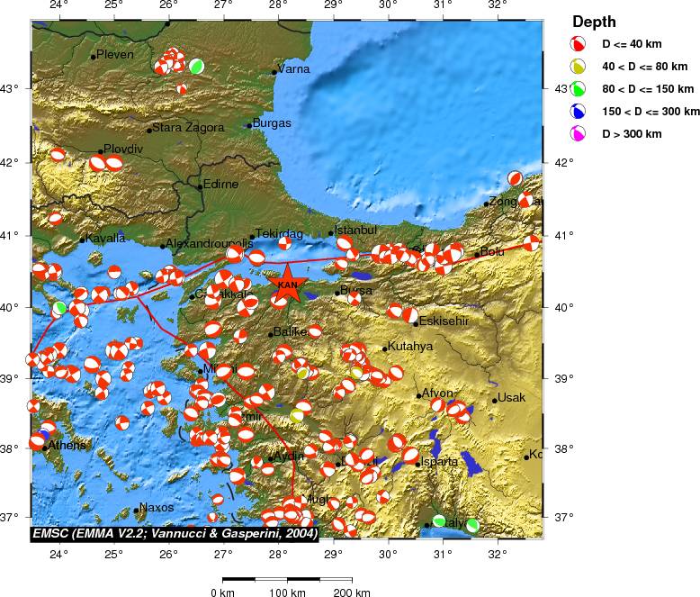Image resolution: width=700 pixels, height=597 pixels.
Task: Click the green beachball northwest of Varna
Action: click(197, 66)
